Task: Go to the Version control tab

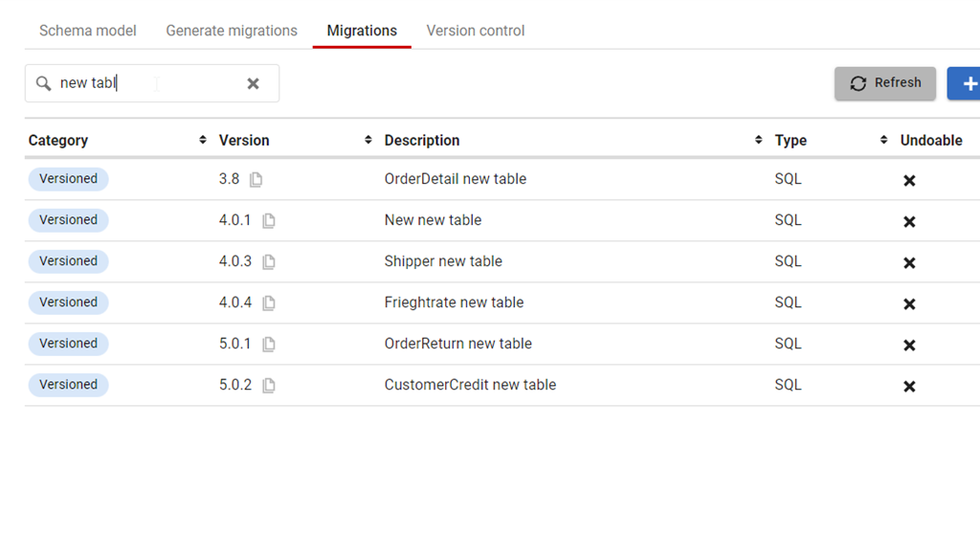Action: [x=476, y=31]
